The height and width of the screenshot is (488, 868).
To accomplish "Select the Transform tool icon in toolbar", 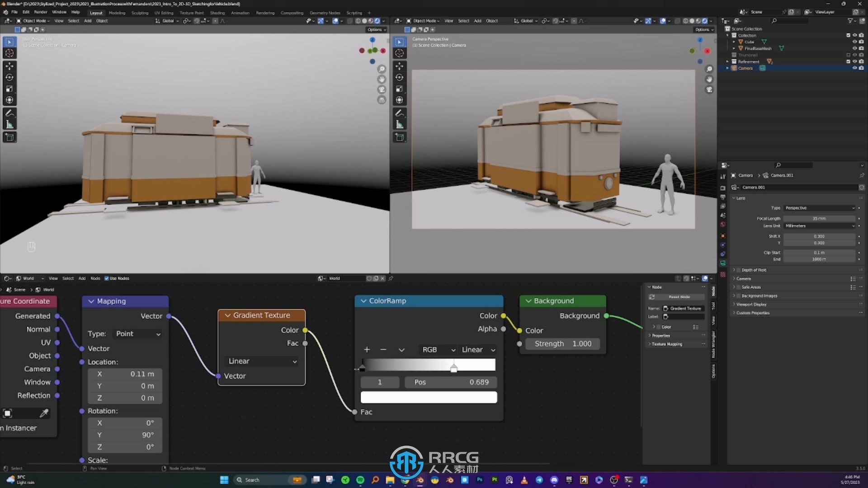I will click(9, 100).
